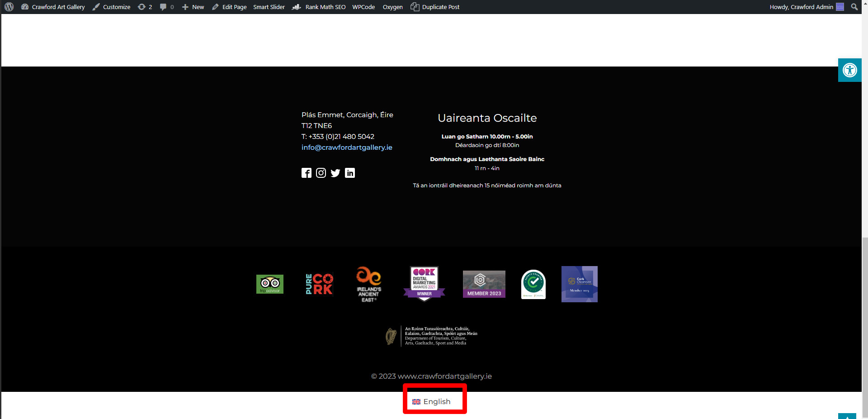Viewport: 868px width, 419px height.
Task: Expand the New content menu
Action: (x=193, y=7)
